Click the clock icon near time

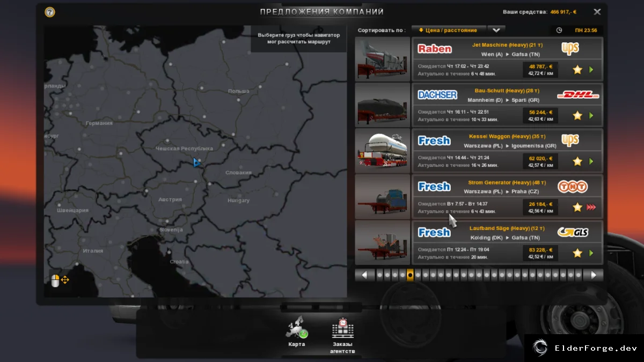559,31
